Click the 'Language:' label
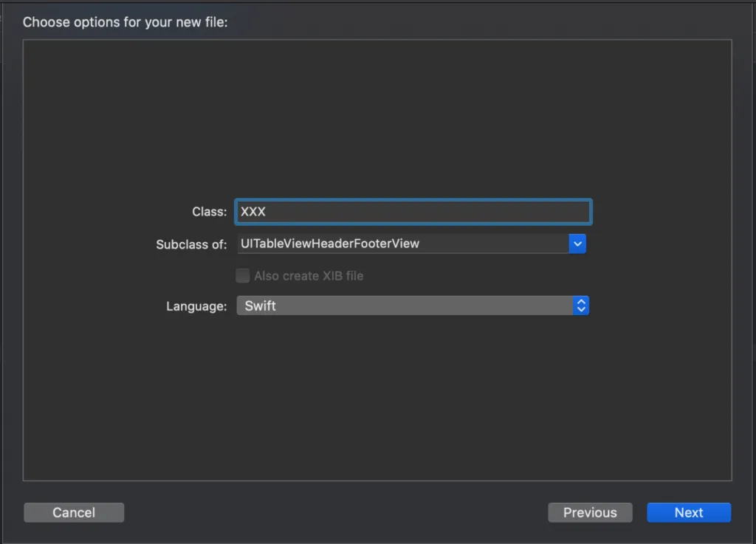Viewport: 756px width, 544px height. (196, 306)
